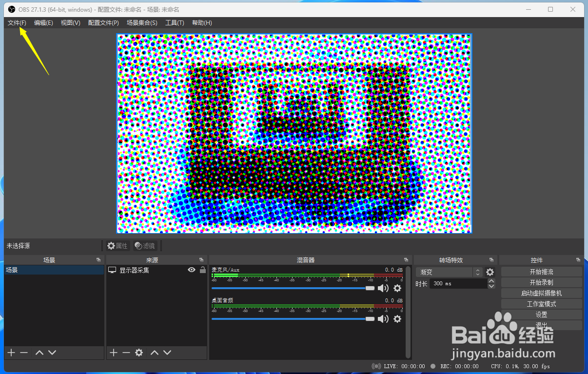The height and width of the screenshot is (374, 588).
Task: Open the 配置文件(P) menu
Action: [103, 23]
